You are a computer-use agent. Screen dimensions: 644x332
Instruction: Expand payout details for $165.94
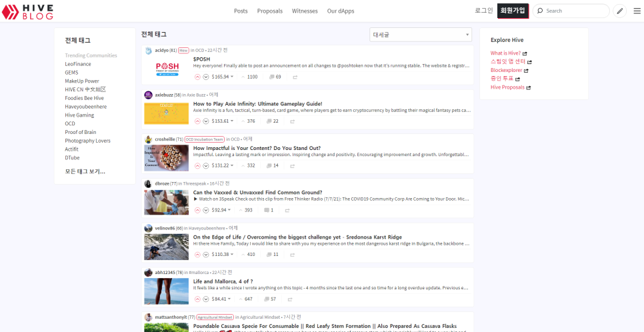click(222, 77)
